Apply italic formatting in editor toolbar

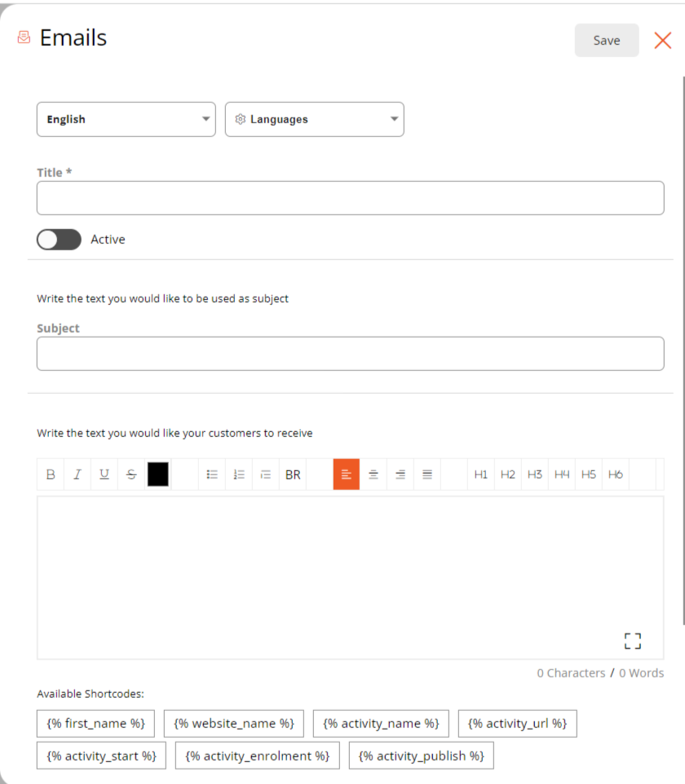(77, 474)
